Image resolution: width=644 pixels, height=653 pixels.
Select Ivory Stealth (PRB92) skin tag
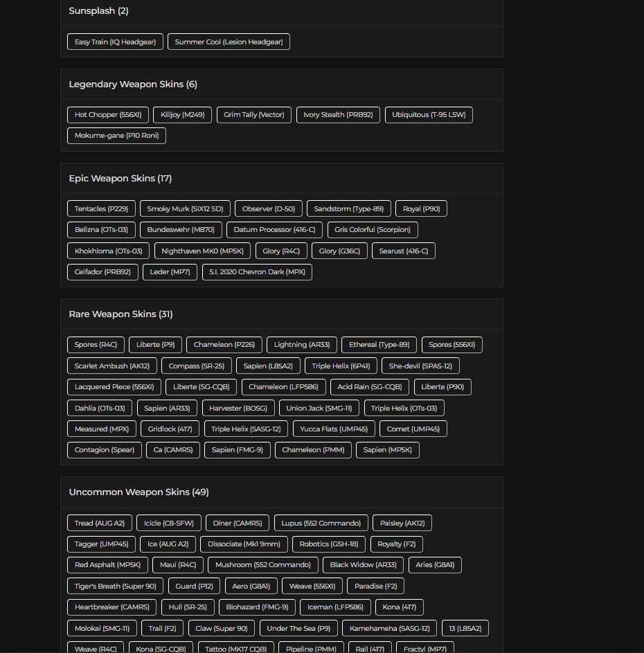pyautogui.click(x=338, y=115)
